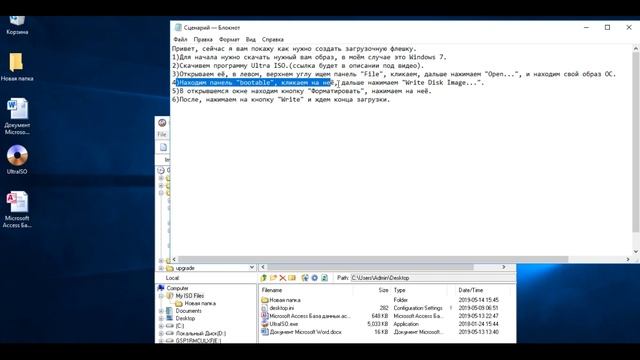Click the blue gear icon in Local toolbar
This screenshot has width=640, height=360.
pos(314,278)
